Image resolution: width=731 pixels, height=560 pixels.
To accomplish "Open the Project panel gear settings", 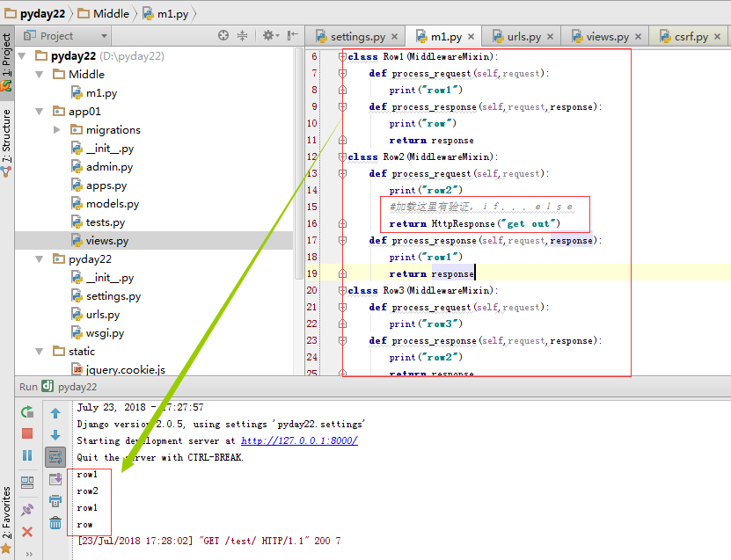I will pos(268,36).
